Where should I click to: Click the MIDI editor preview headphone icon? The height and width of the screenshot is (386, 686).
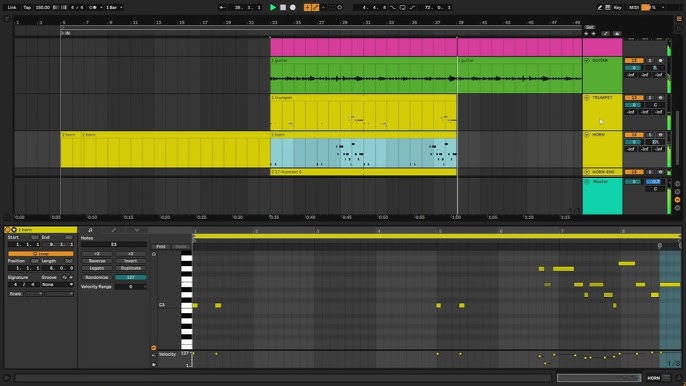point(154,254)
